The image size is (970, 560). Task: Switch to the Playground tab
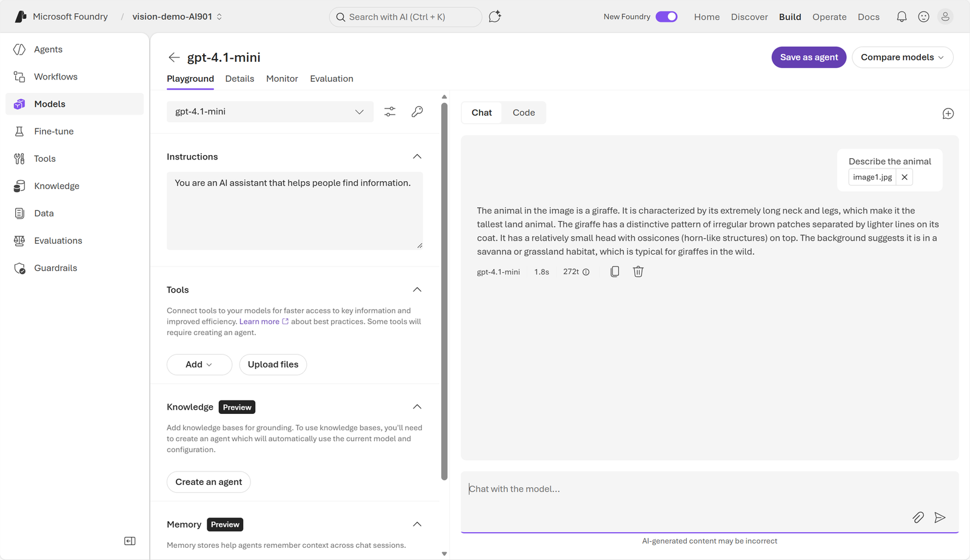(x=190, y=79)
